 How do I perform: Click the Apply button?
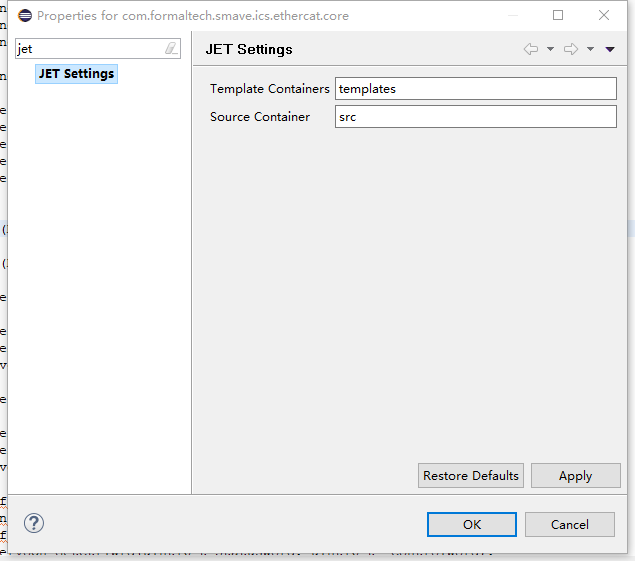(x=575, y=476)
